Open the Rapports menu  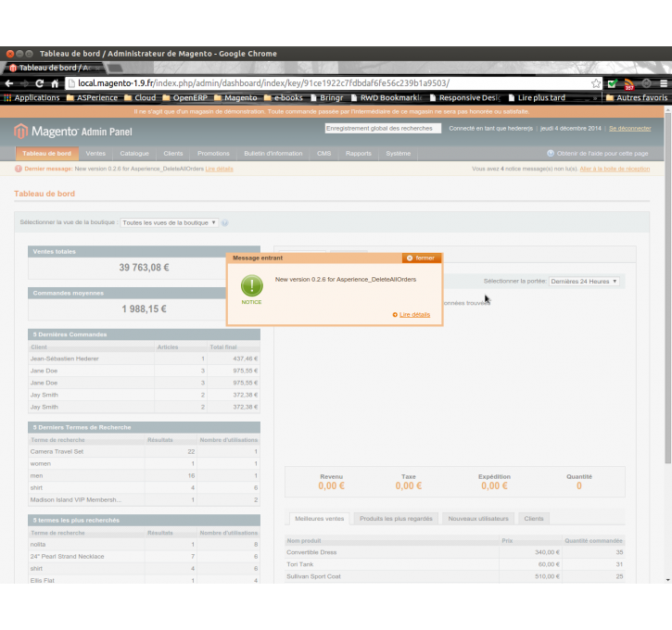(x=359, y=153)
